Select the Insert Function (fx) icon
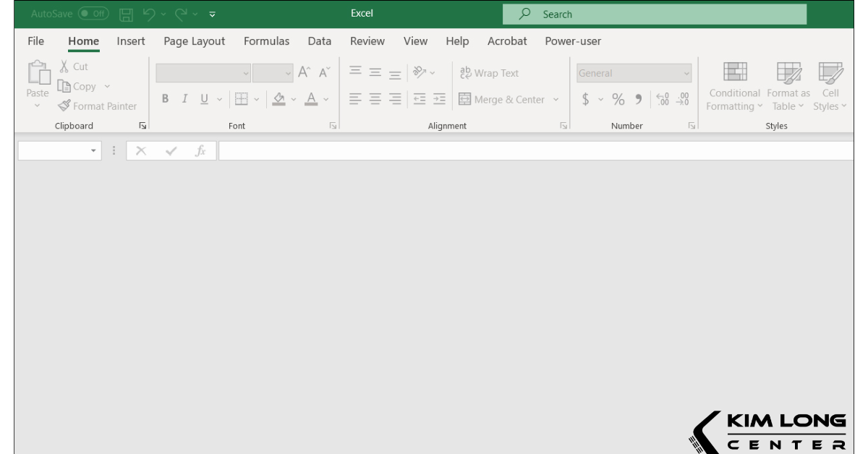The image size is (868, 454). point(200,150)
